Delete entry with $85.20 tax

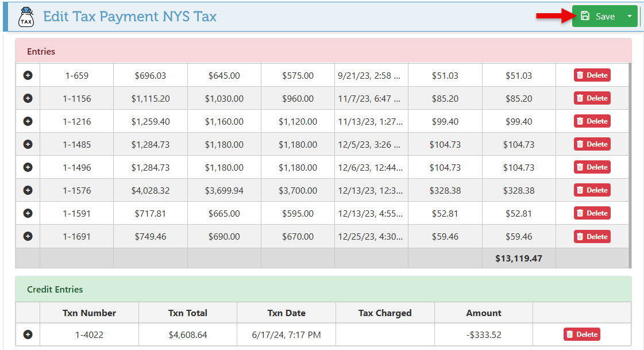point(592,98)
